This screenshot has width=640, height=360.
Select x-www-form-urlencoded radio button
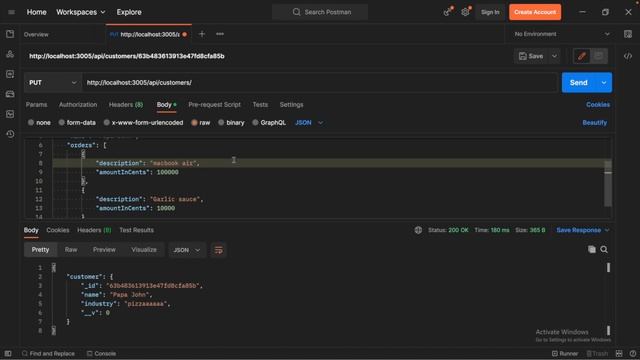[107, 122]
